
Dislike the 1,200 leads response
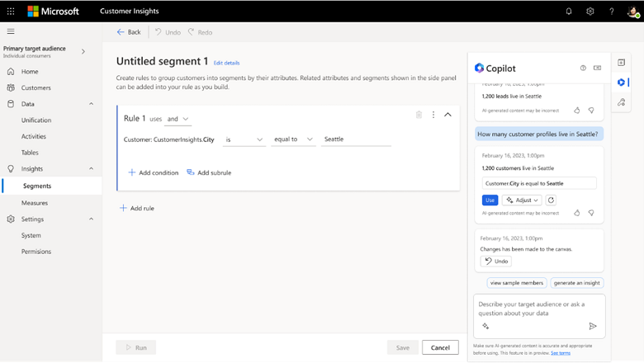click(x=591, y=111)
